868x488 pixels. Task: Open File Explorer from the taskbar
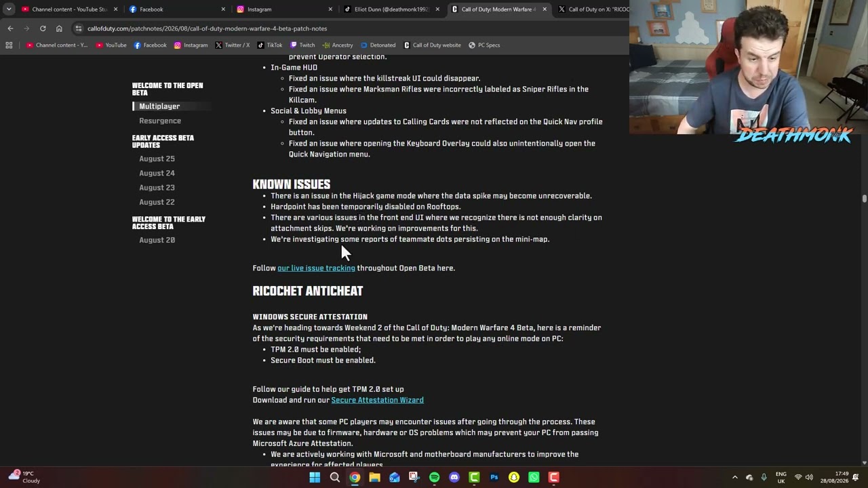tap(374, 477)
